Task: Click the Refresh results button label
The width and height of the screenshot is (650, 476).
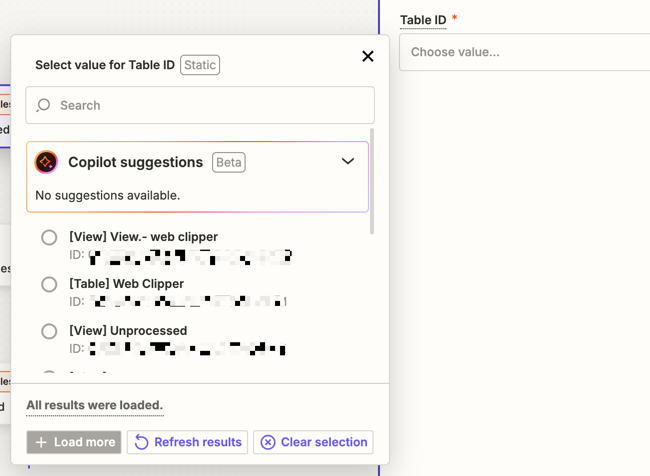Action: [x=198, y=442]
